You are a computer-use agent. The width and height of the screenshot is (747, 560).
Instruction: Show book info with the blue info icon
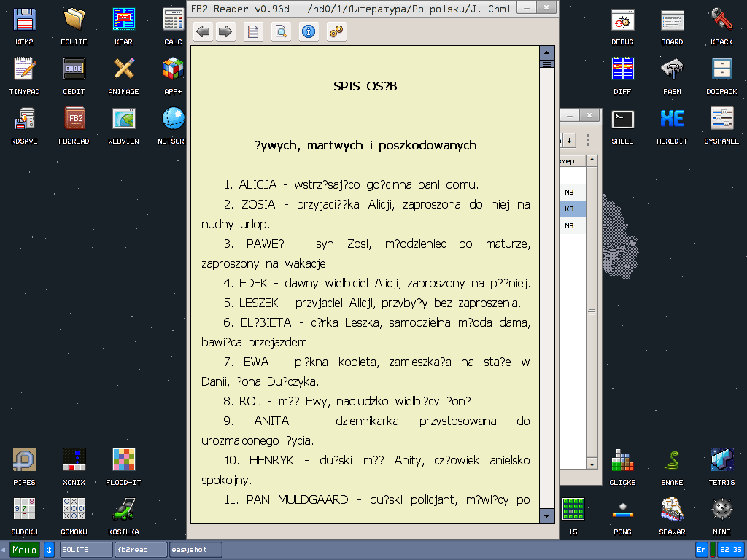309,31
